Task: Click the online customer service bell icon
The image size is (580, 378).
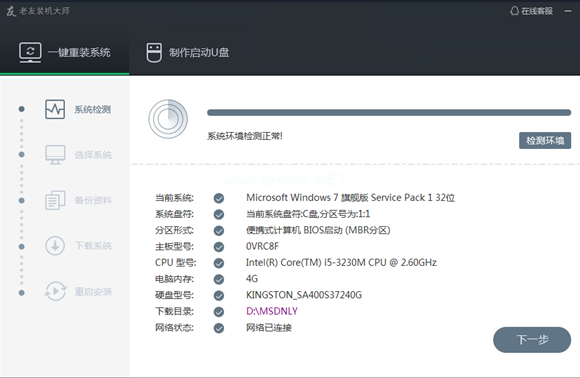Action: (x=514, y=11)
